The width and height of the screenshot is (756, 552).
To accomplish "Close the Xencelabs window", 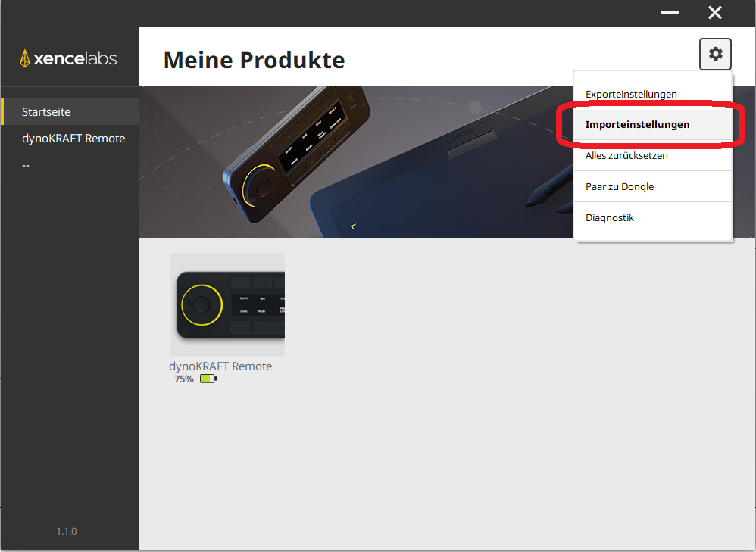I will pyautogui.click(x=715, y=13).
